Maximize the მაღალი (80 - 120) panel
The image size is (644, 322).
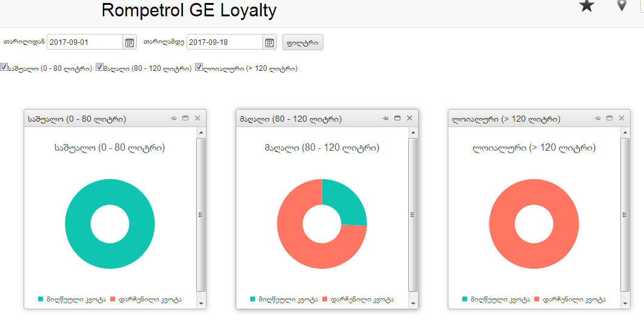[x=397, y=118]
